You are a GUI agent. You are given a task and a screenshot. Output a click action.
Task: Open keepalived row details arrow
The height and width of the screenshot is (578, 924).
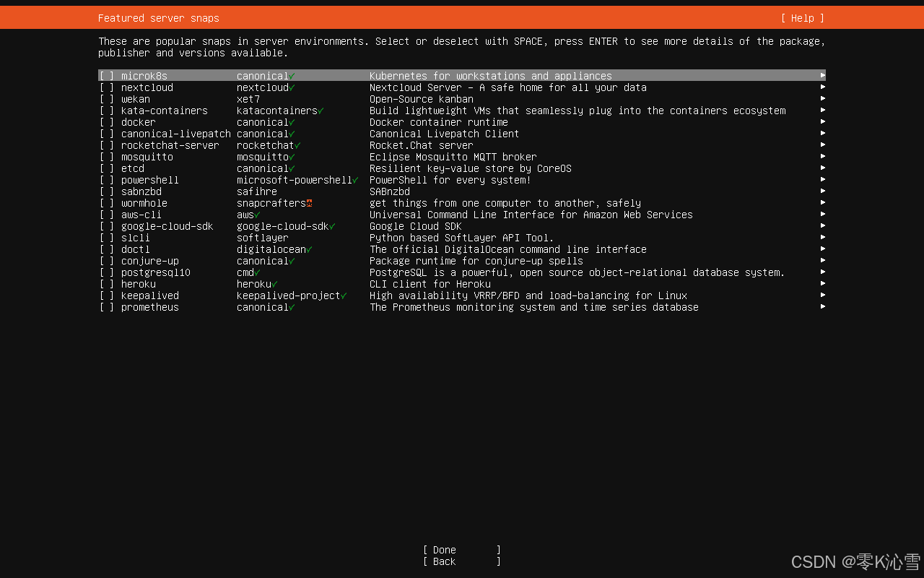823,295
